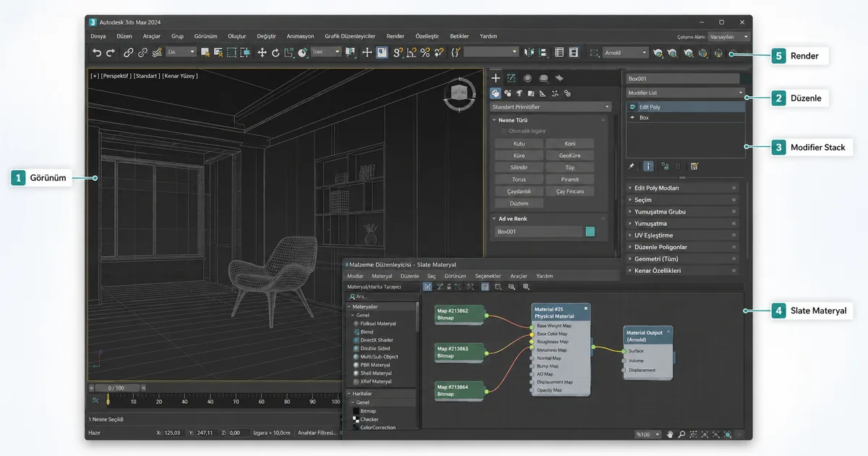Select the Box entry in modifier stack
Image resolution: width=868 pixels, height=456 pixels.
pos(685,117)
